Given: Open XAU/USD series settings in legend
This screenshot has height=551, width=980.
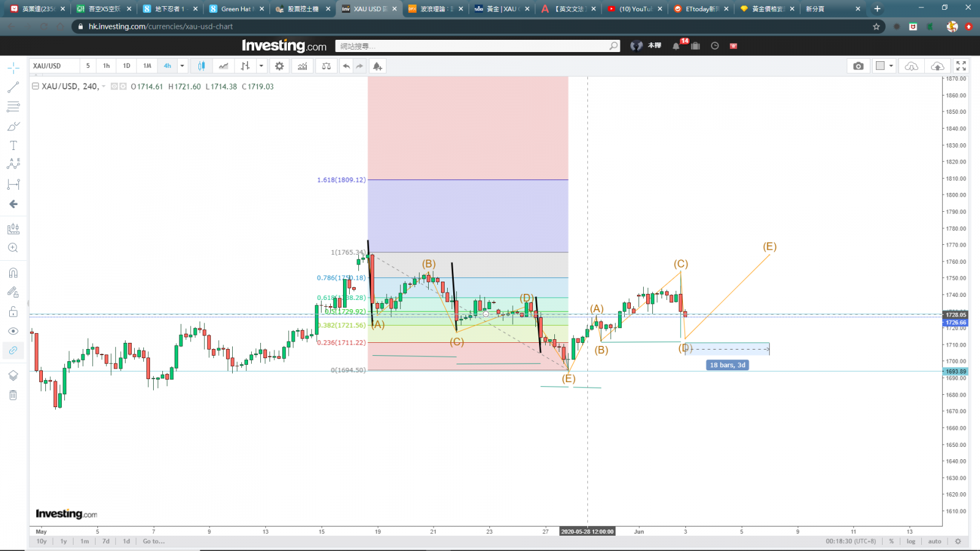Looking at the screenshot, I should pos(123,86).
